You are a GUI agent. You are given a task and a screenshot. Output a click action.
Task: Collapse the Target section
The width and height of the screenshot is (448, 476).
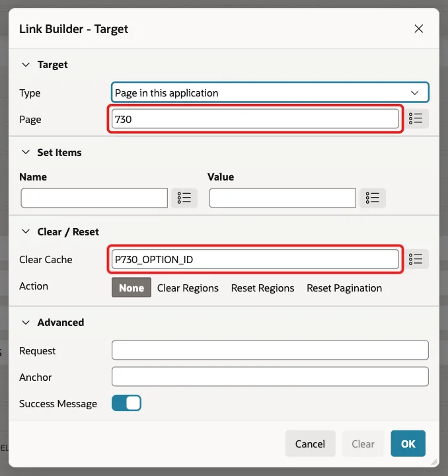(26, 65)
